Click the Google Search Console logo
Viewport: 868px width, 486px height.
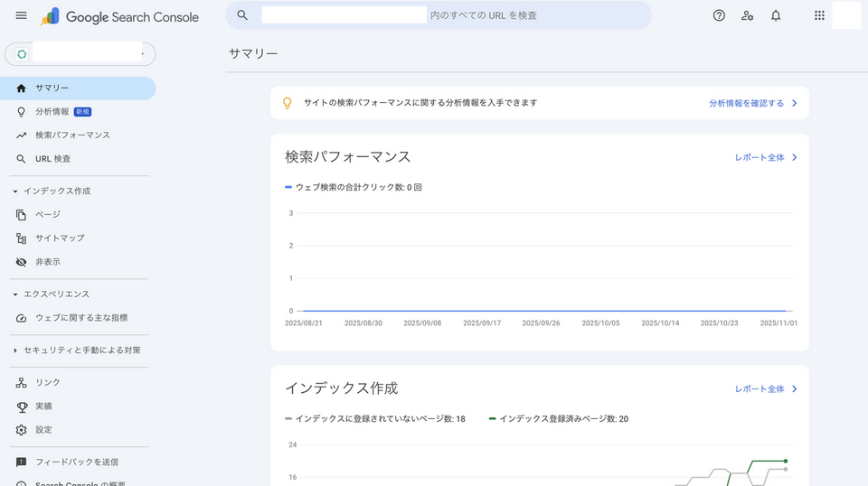(x=125, y=16)
